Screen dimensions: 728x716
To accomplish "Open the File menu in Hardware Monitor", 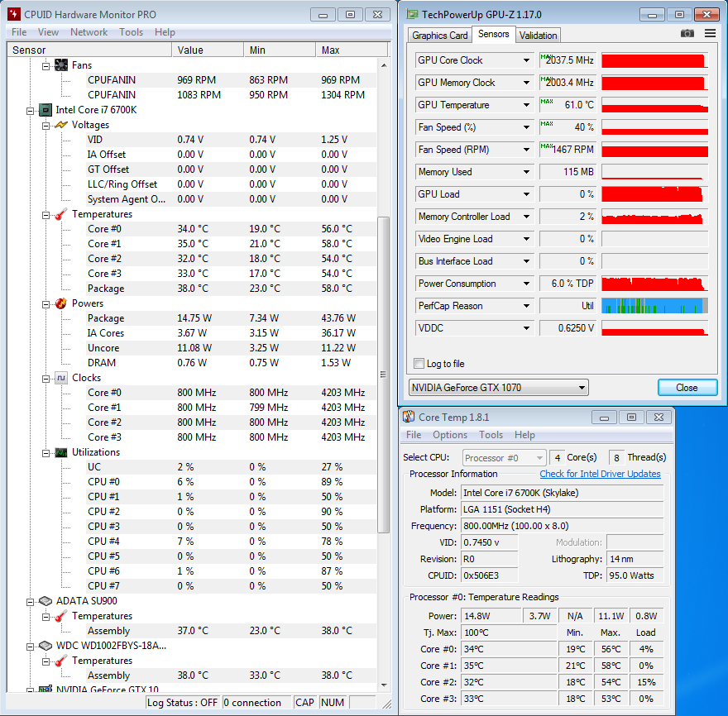I will (19, 32).
